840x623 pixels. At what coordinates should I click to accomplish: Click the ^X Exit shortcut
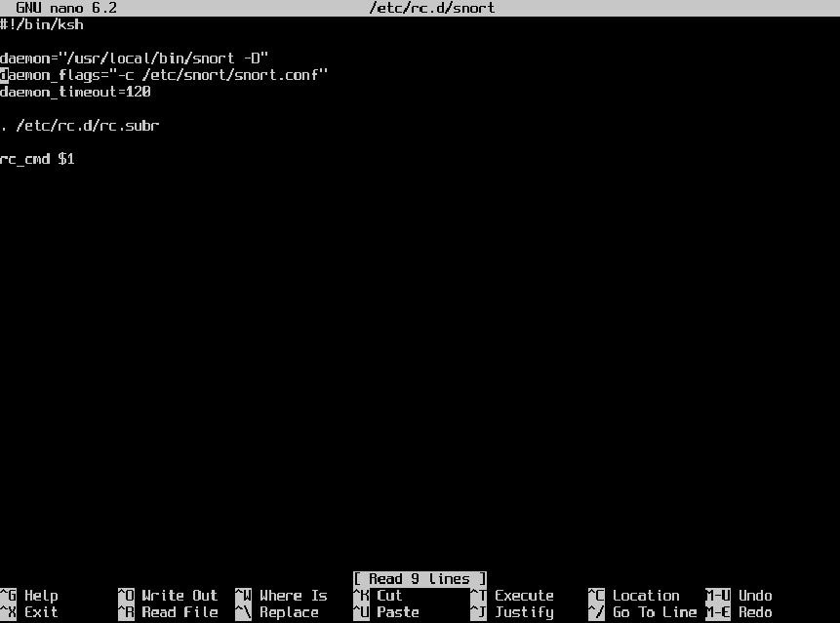click(29, 612)
